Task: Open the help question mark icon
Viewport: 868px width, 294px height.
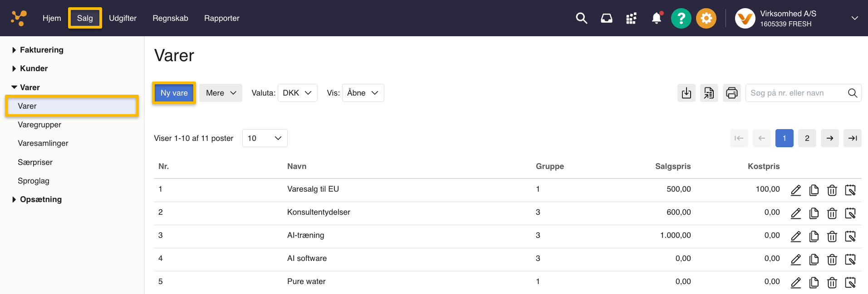Action: pyautogui.click(x=681, y=18)
